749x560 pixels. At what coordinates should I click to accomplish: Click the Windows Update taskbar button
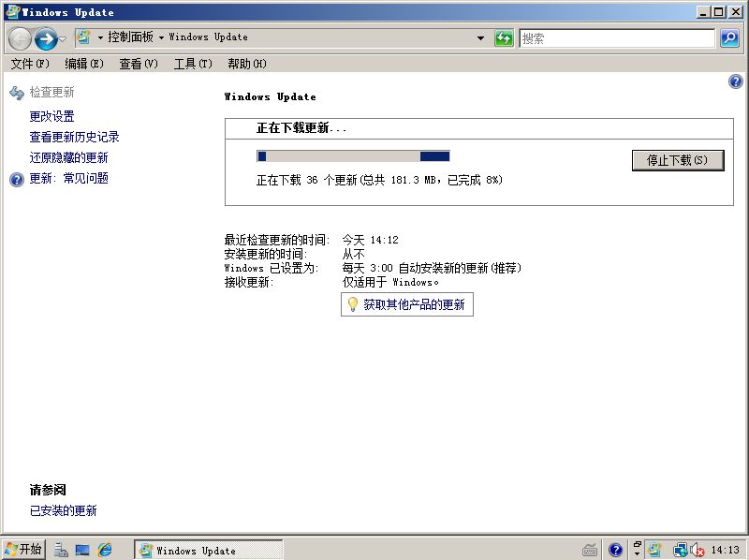pos(208,550)
